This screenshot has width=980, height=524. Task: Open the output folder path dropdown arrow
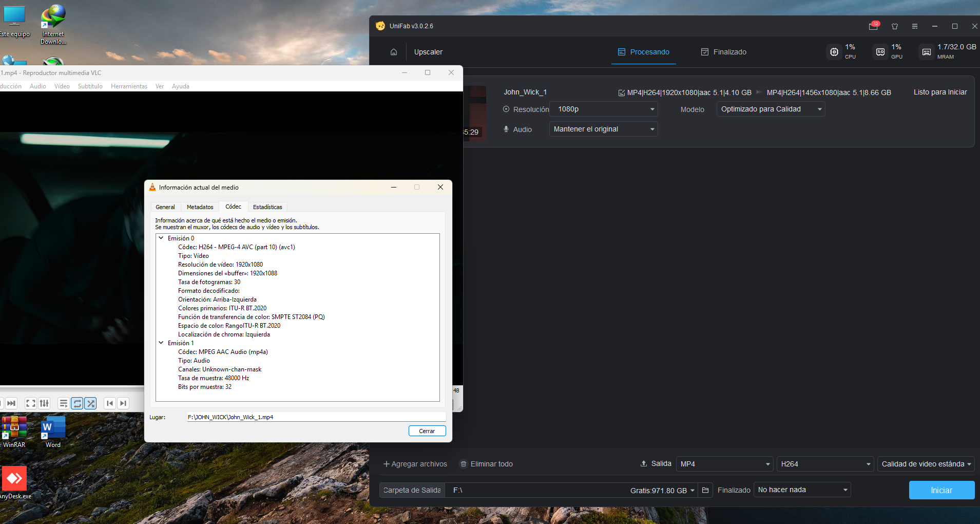click(x=693, y=491)
